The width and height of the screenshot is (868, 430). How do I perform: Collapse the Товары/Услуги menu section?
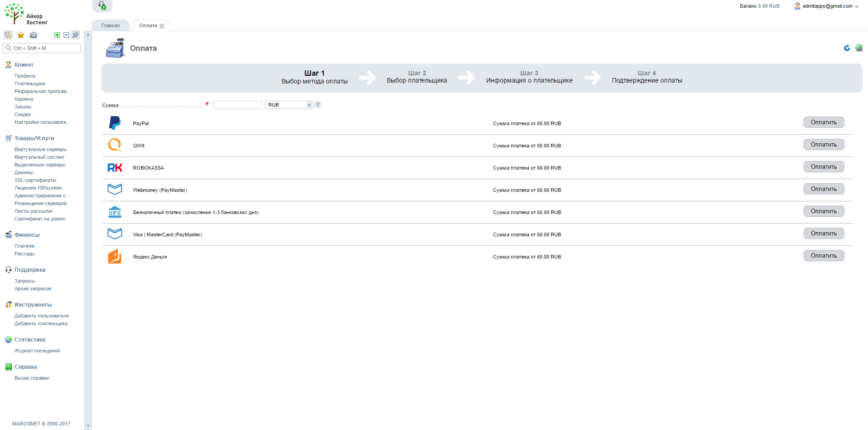tap(34, 138)
